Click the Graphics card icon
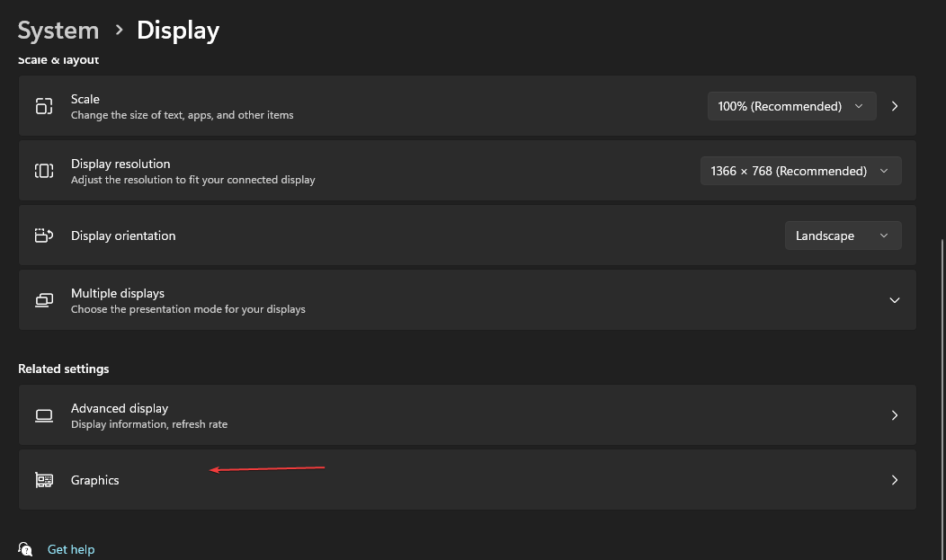The image size is (946, 560). pyautogui.click(x=44, y=479)
